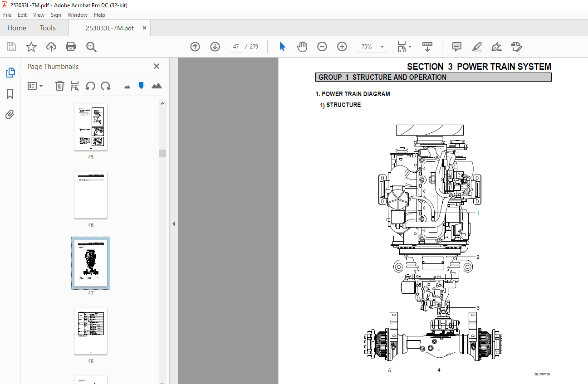588x384 pixels.
Task: Go to the previous page using the up arrow
Action: click(195, 47)
